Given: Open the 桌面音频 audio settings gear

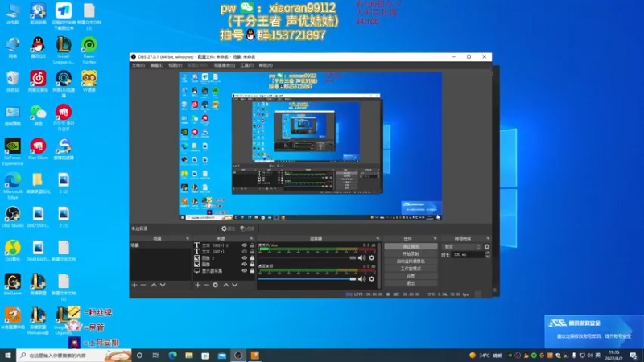Looking at the screenshot, I should coord(372,278).
